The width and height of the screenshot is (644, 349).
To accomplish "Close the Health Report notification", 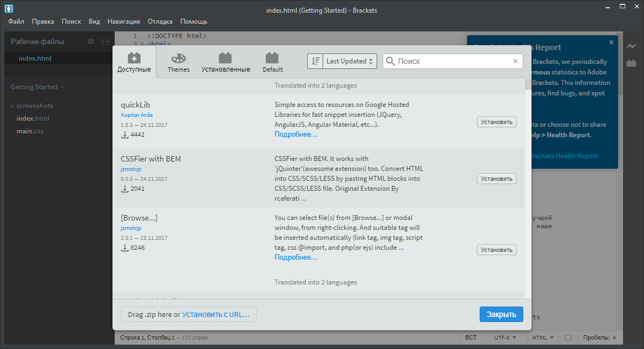I will tap(611, 42).
